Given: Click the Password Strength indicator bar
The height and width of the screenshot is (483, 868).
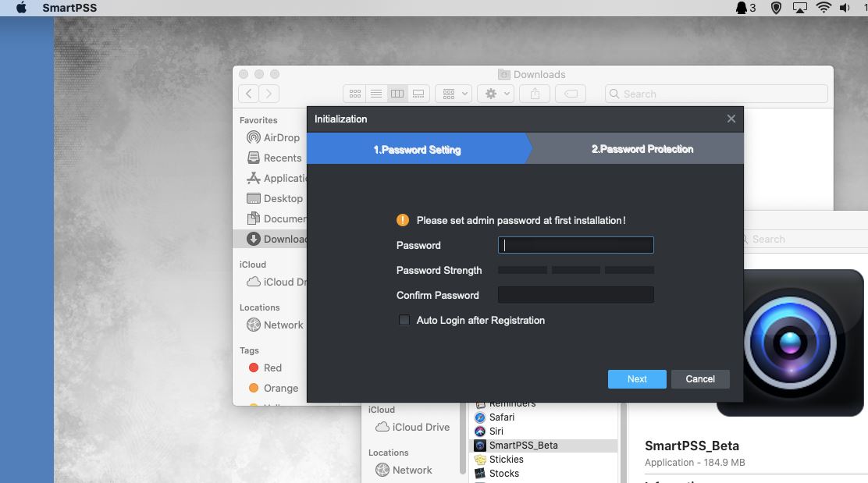Looking at the screenshot, I should tap(576, 270).
